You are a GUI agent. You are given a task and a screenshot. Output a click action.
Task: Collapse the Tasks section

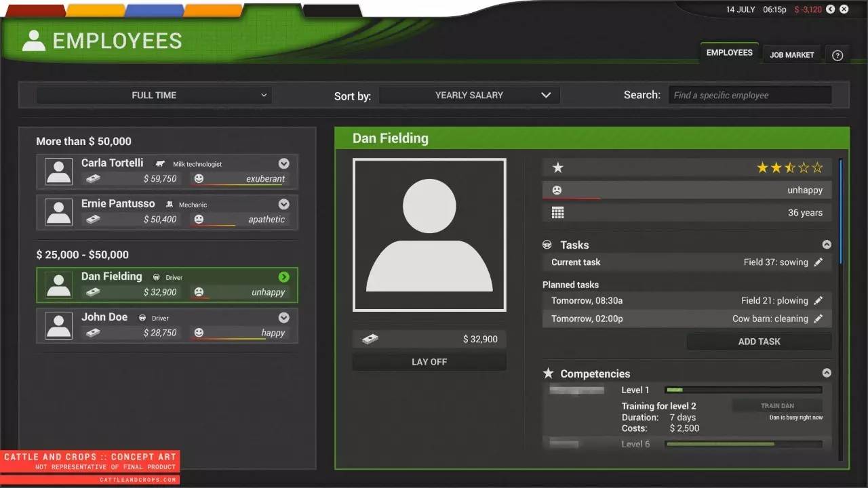(x=827, y=245)
